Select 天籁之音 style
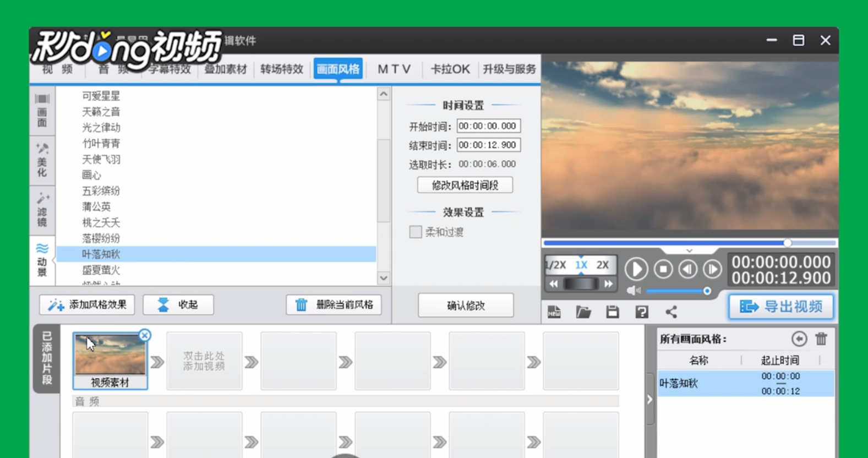The width and height of the screenshot is (868, 458). tap(101, 112)
